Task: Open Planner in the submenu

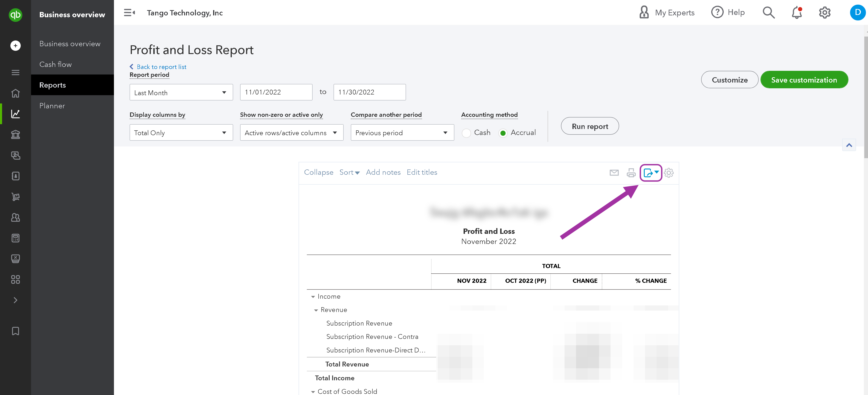Action: click(52, 106)
